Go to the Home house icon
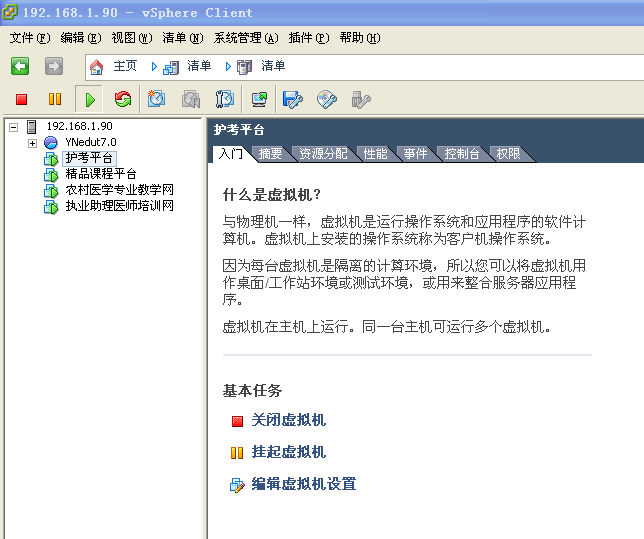The height and width of the screenshot is (539, 644). (97, 67)
